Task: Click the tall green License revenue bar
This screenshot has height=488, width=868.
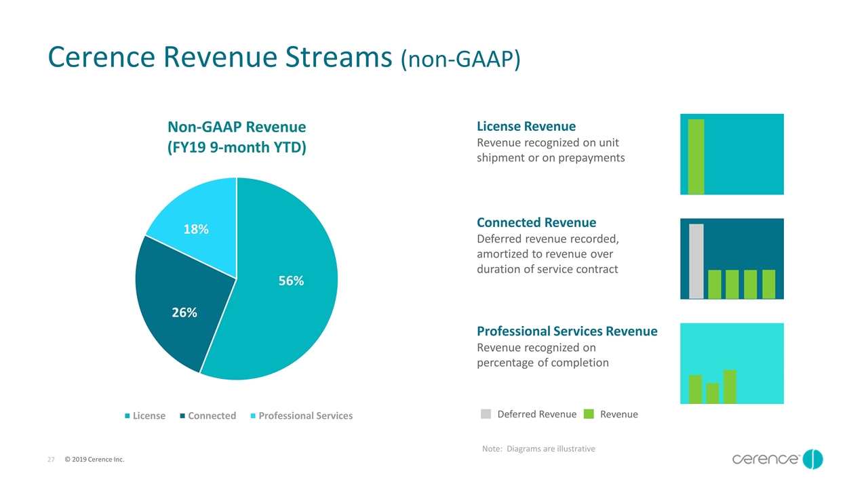Action: 696,157
